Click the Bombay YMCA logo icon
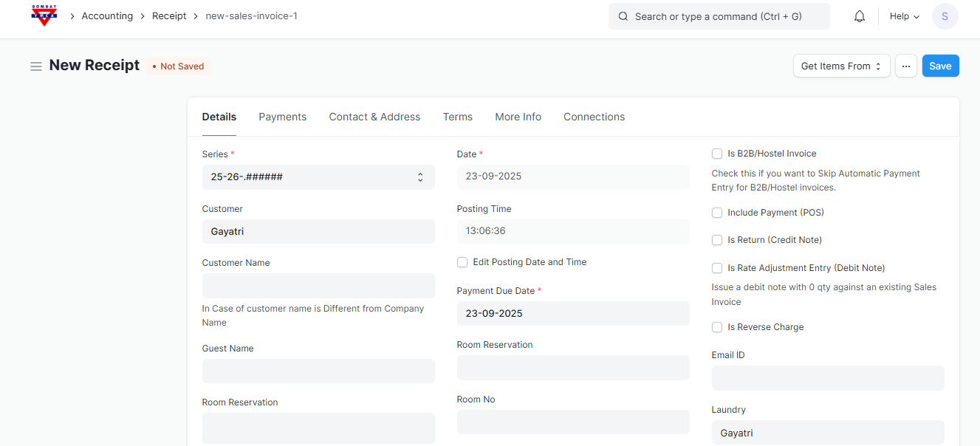980x446 pixels. coord(44,16)
